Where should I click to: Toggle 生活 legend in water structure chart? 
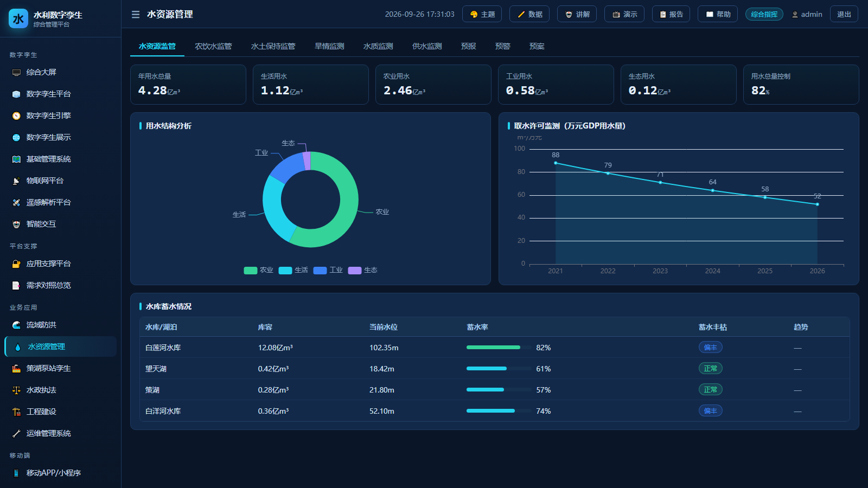[293, 270]
